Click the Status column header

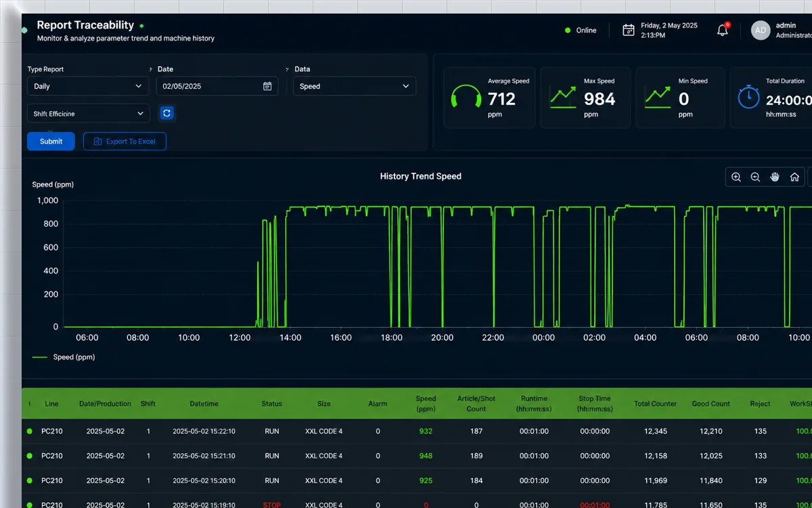pos(272,404)
